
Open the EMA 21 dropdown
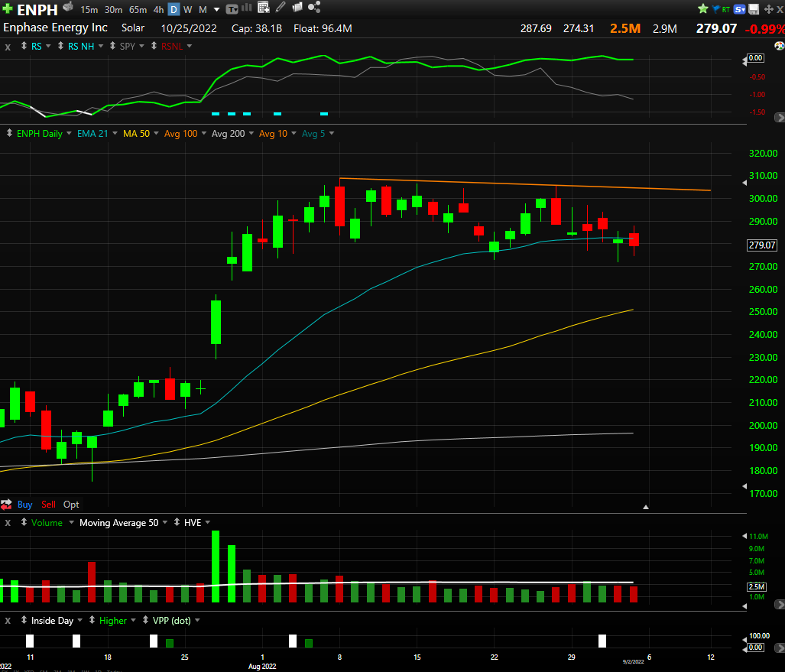(115, 133)
